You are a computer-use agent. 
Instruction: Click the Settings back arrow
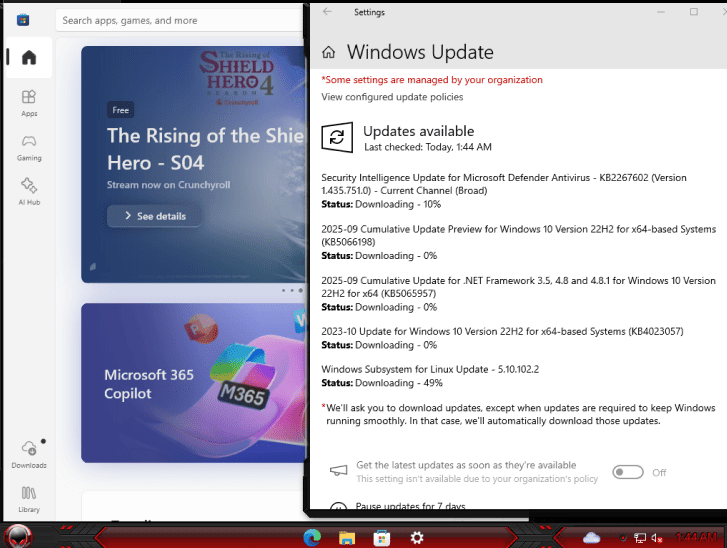pyautogui.click(x=327, y=12)
